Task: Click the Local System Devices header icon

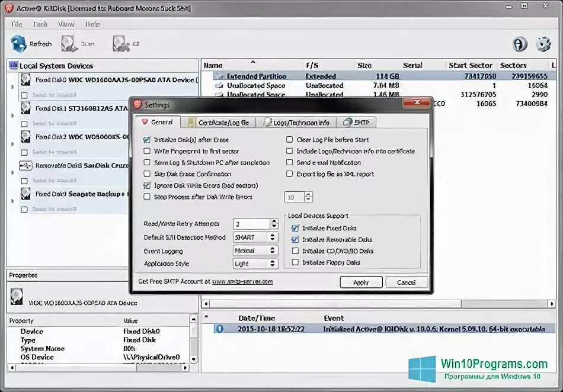Action: [14, 65]
